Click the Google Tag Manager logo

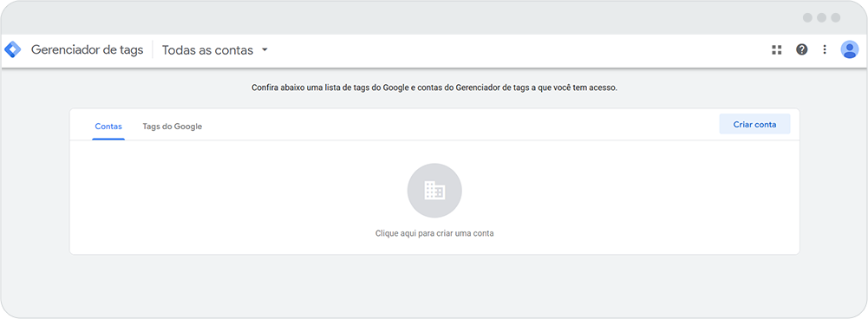click(x=13, y=50)
